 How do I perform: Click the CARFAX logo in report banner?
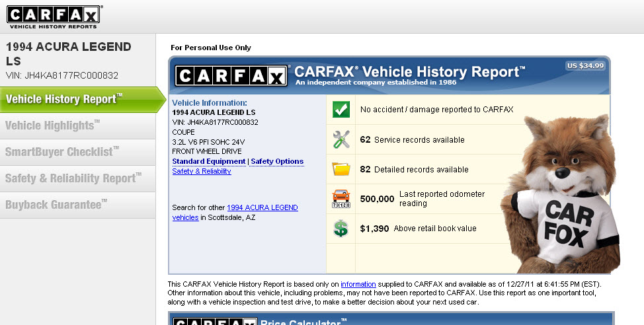tap(231, 75)
